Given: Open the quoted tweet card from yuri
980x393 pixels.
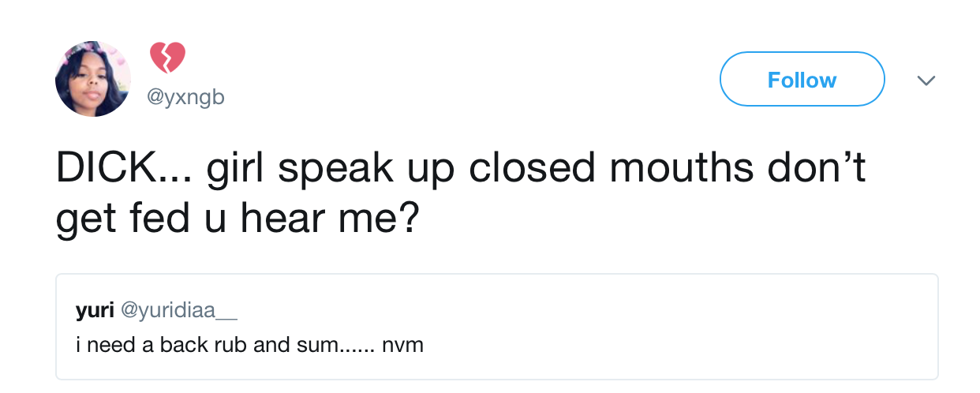Looking at the screenshot, I should coord(496,326).
